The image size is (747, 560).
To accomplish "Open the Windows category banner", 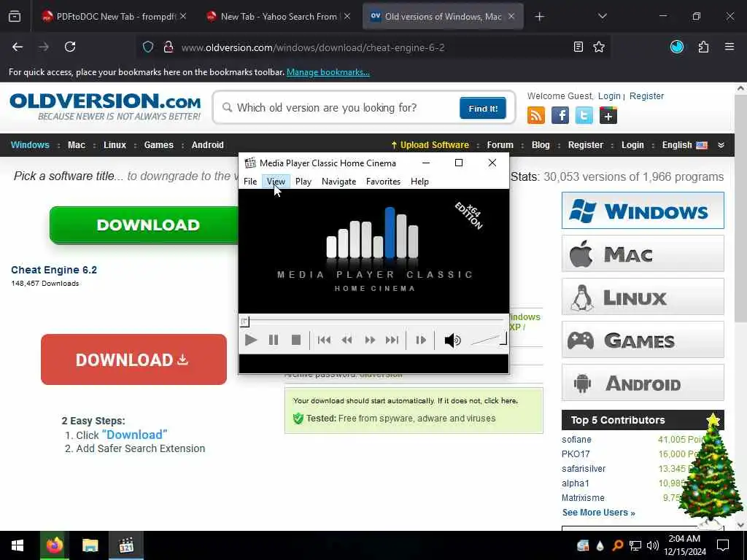I will click(643, 211).
